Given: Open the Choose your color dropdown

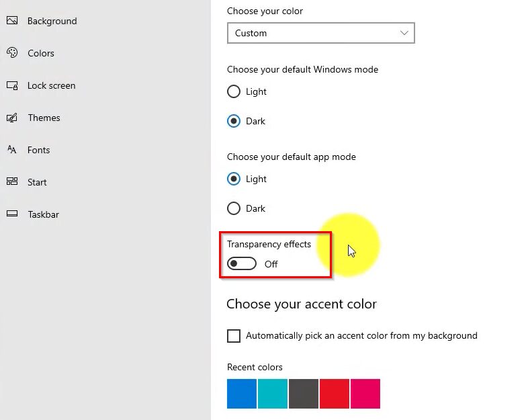Looking at the screenshot, I should 320,33.
